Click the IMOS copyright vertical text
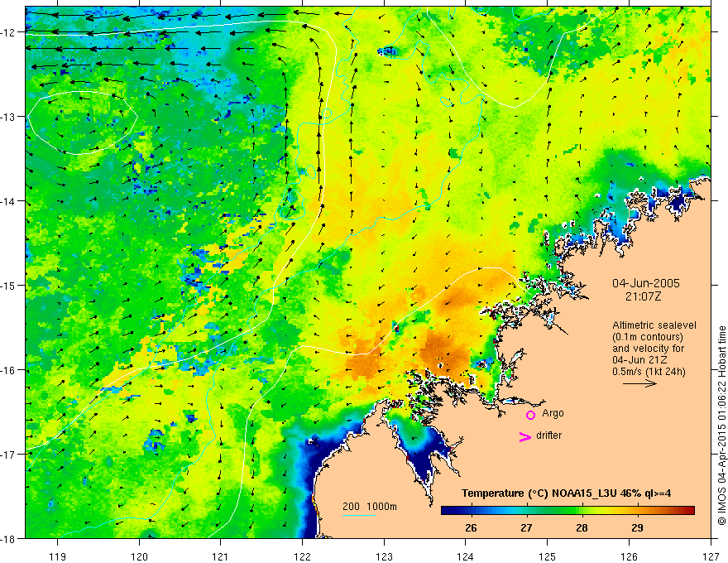Screen dimensions: 728x563 tap(721, 426)
